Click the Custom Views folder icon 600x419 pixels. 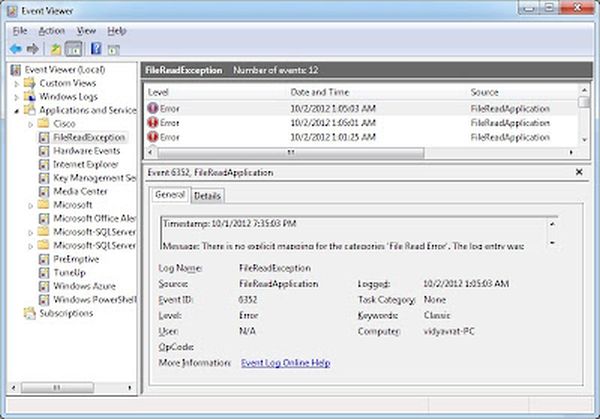tap(29, 83)
